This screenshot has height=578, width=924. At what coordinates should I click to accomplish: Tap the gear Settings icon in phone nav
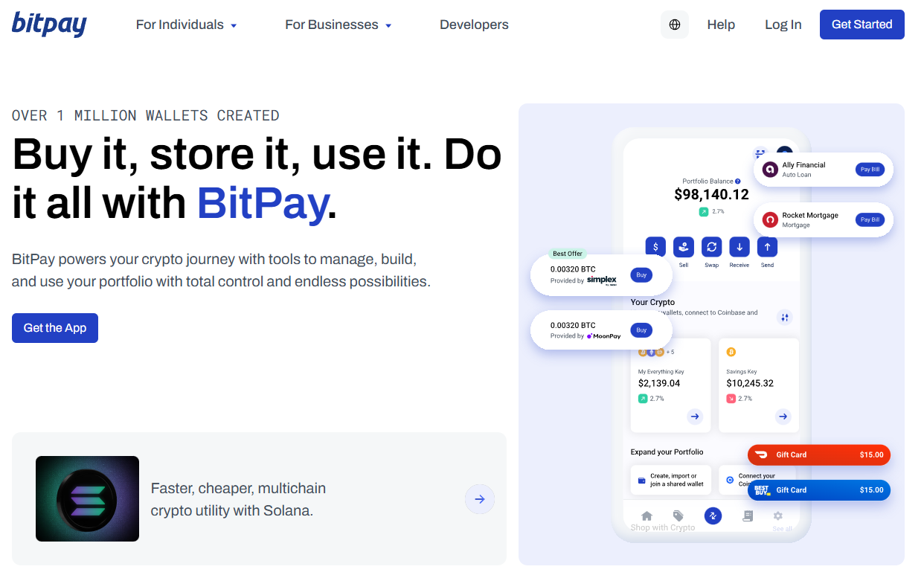[x=778, y=516]
